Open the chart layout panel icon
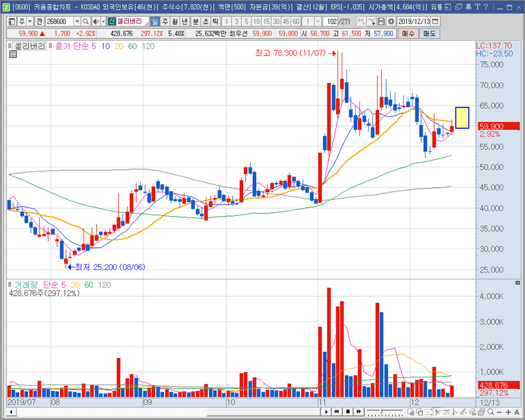Screen dimensions: 525x420 pyautogui.click(x=12, y=22)
